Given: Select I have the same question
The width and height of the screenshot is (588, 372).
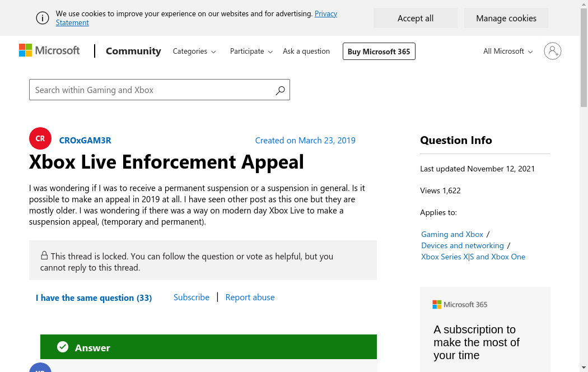Looking at the screenshot, I should pos(94,298).
